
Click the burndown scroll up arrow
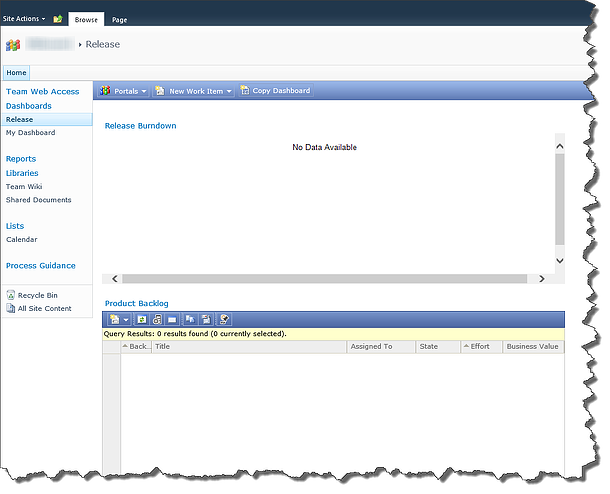point(560,147)
